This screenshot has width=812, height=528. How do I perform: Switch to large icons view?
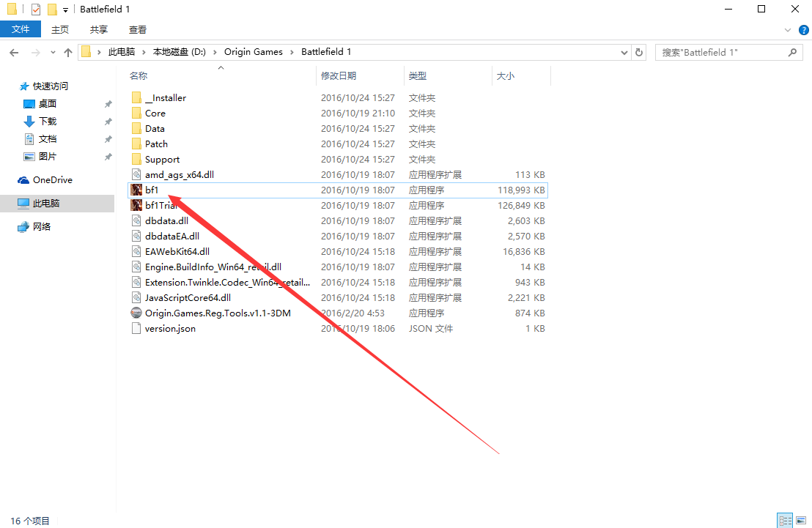(x=801, y=521)
